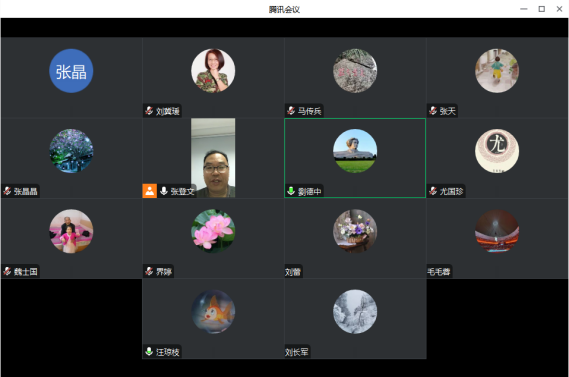Image resolution: width=569 pixels, height=377 pixels.
Task: Click muted microphone icon next to 刘冀瑗
Action: (x=149, y=110)
